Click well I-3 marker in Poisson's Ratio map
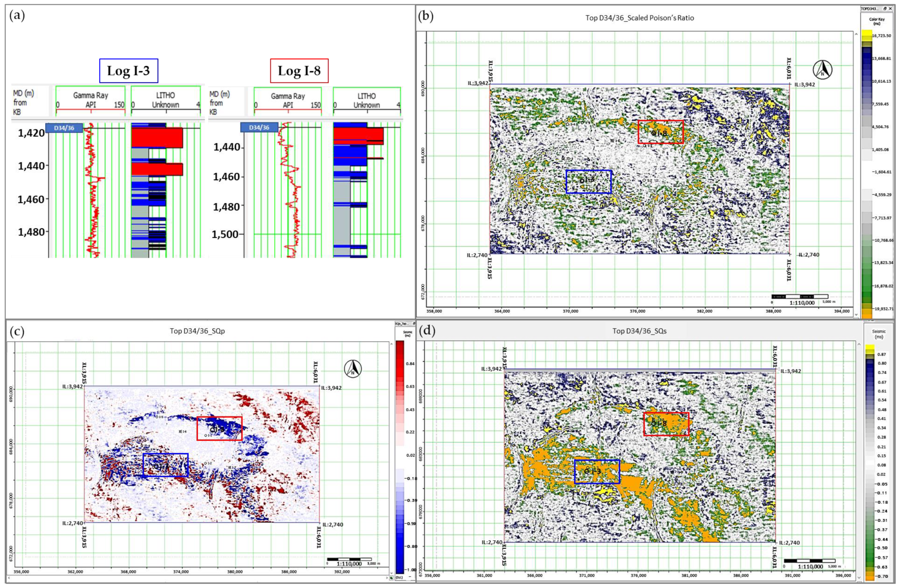 [x=582, y=181]
